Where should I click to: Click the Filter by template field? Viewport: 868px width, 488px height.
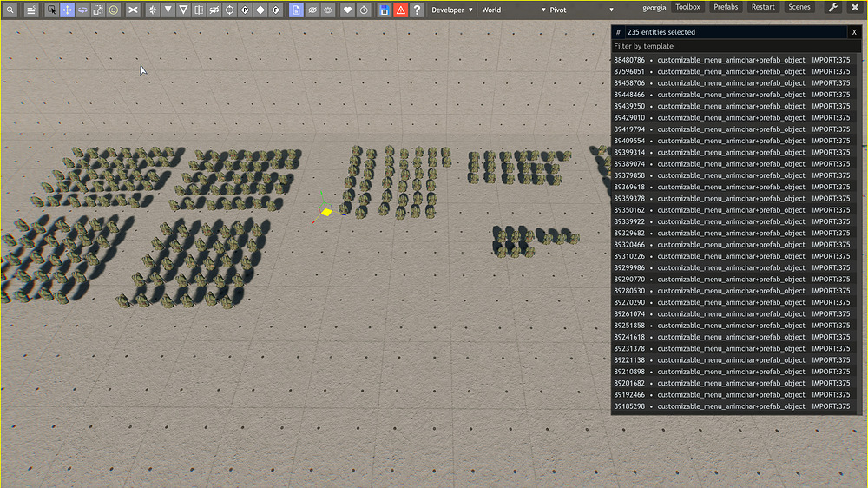coord(736,46)
